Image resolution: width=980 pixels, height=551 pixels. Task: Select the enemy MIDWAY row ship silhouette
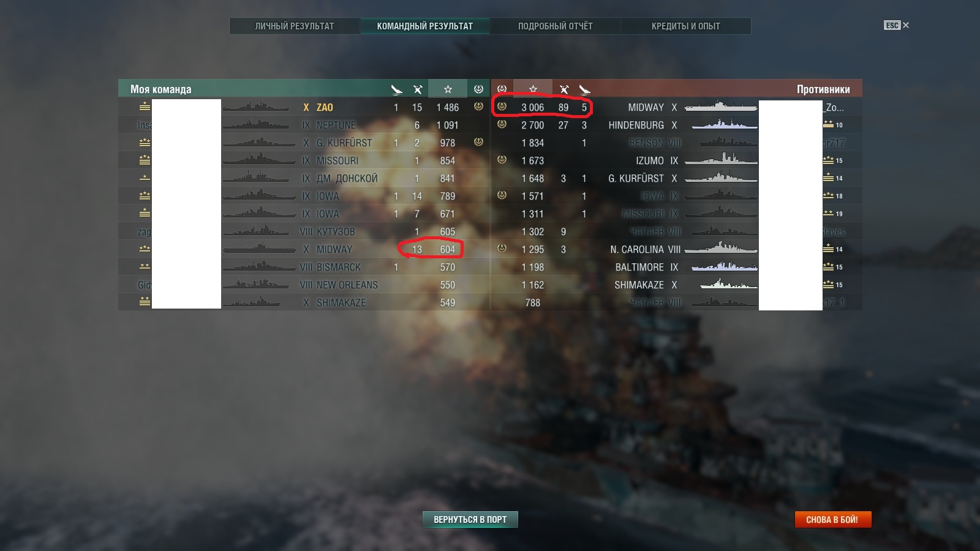point(721,107)
